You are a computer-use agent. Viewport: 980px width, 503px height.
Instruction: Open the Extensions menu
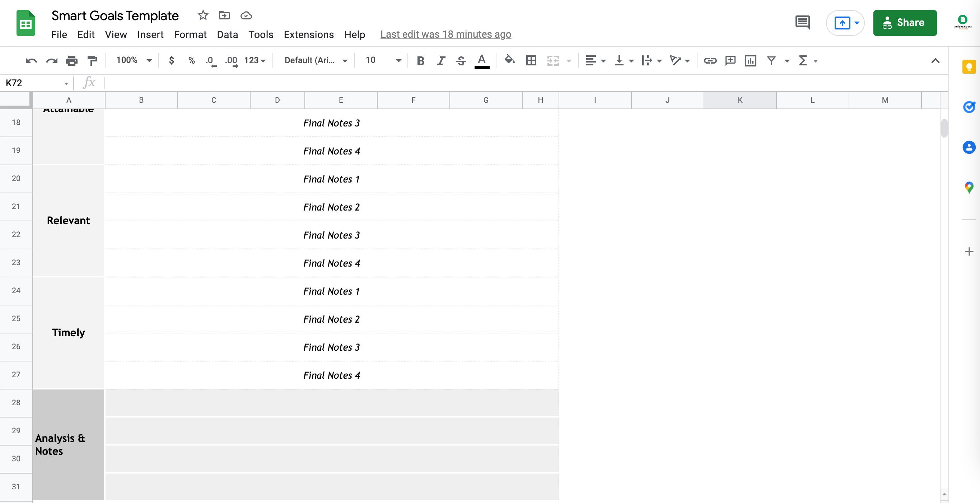(308, 34)
